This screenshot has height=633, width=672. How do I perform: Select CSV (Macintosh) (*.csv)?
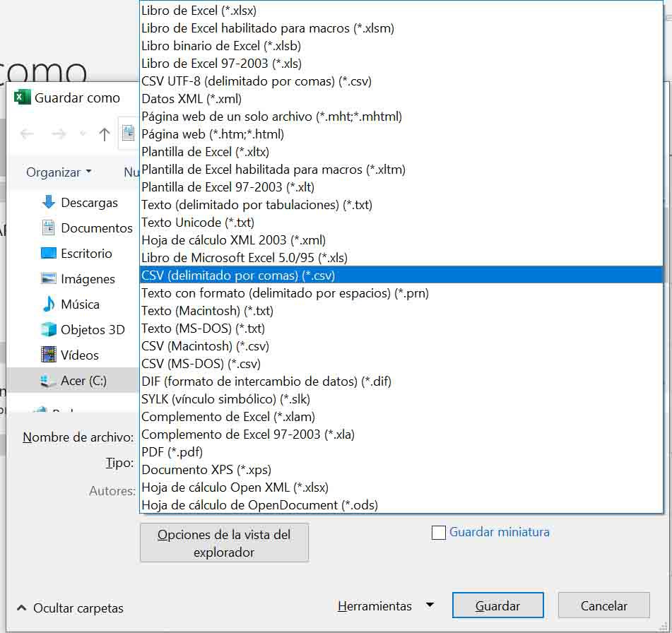(401, 346)
